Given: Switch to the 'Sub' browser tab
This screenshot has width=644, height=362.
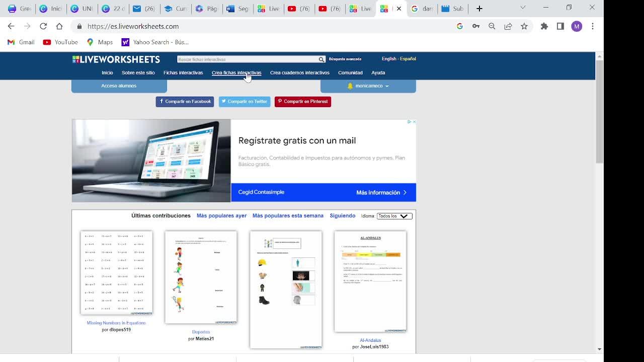Looking at the screenshot, I should 452,9.
